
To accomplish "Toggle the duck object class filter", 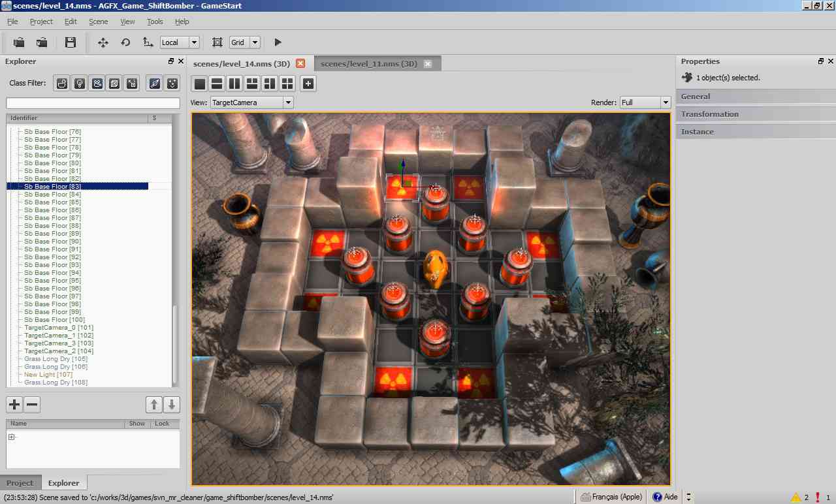I will pos(61,84).
